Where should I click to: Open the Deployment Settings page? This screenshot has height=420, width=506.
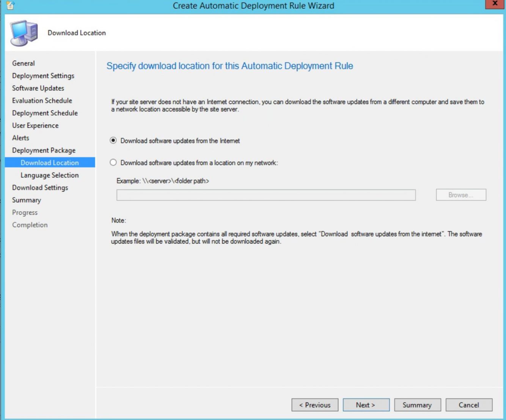(x=43, y=76)
